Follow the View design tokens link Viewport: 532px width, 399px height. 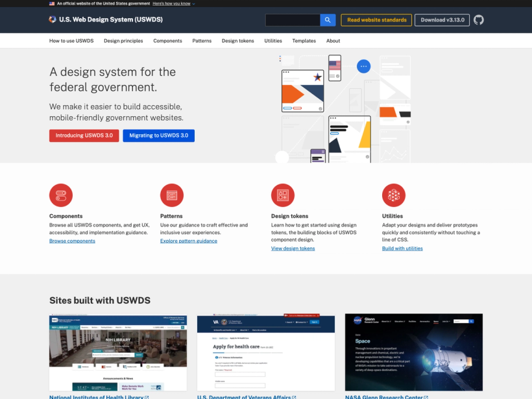pos(293,248)
